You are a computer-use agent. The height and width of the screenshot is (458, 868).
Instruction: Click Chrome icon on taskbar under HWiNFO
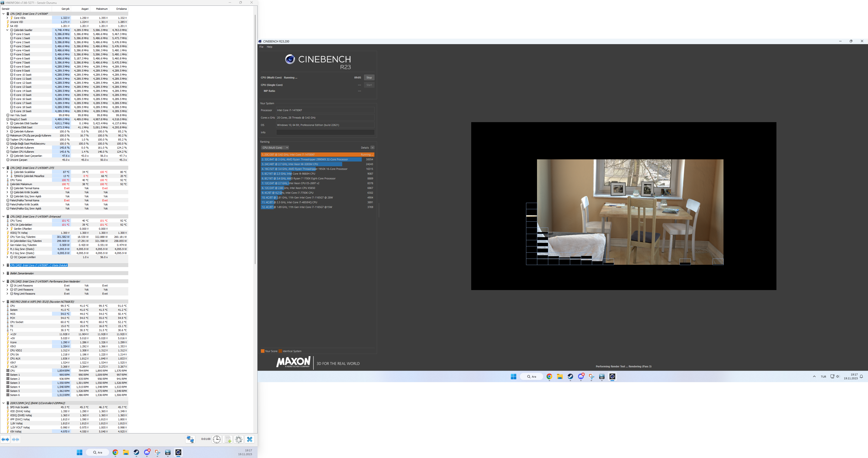(x=115, y=453)
